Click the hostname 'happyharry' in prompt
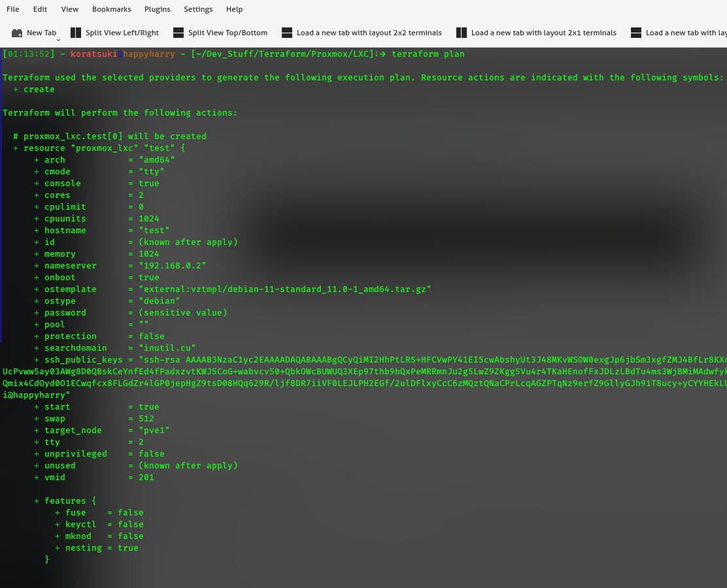Image resolution: width=727 pixels, height=588 pixels. pos(149,54)
